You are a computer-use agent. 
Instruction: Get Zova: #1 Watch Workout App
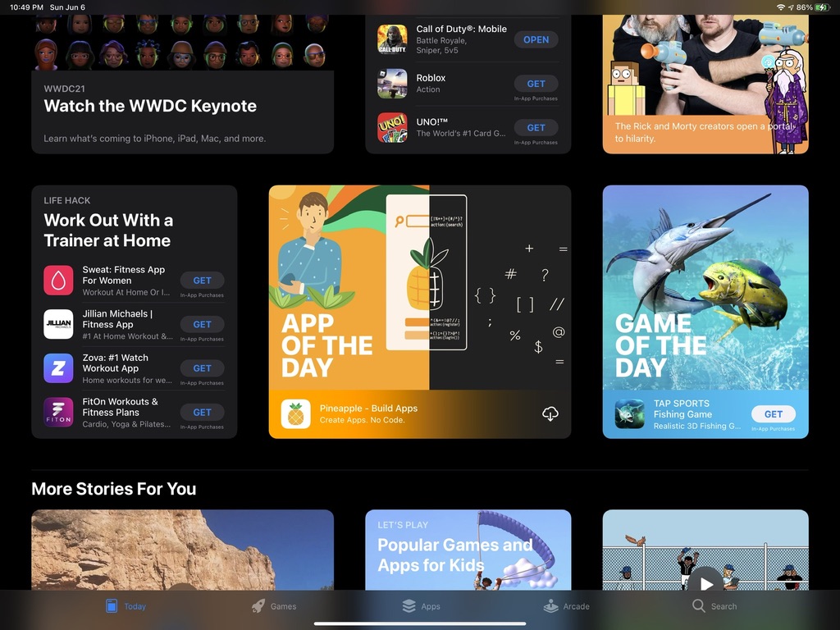point(202,368)
